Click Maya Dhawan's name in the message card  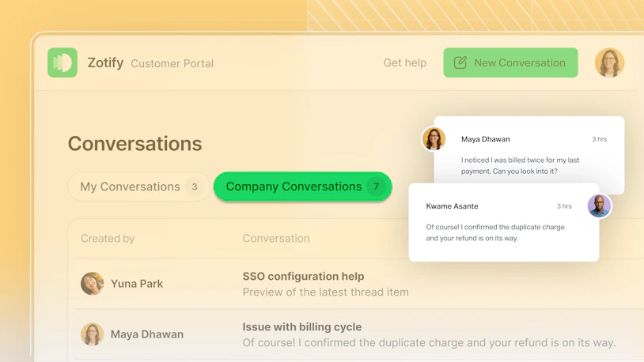[486, 139]
